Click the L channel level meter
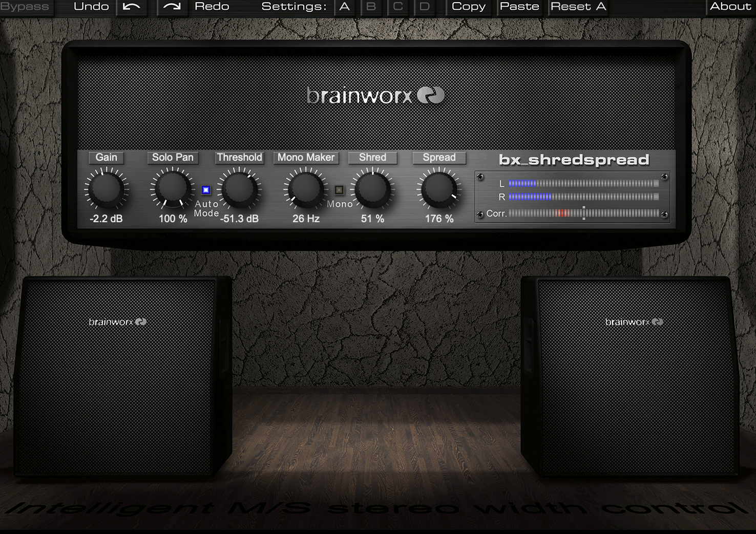 click(x=583, y=183)
